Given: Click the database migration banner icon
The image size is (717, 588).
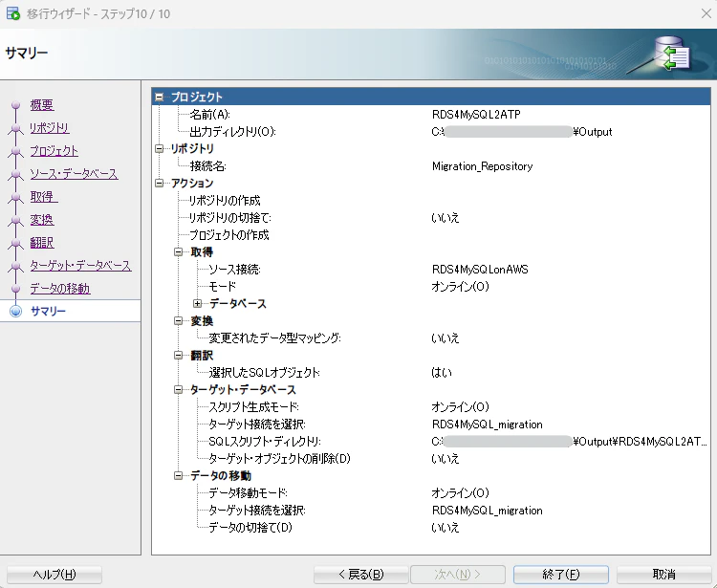Looking at the screenshot, I should click(x=672, y=54).
